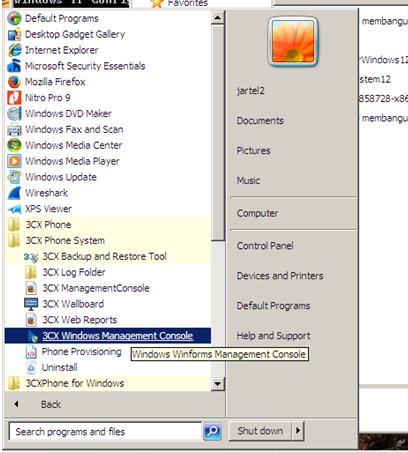Open Mozilla Firefox from its icon
This screenshot has width=408, height=453.
coord(14,82)
